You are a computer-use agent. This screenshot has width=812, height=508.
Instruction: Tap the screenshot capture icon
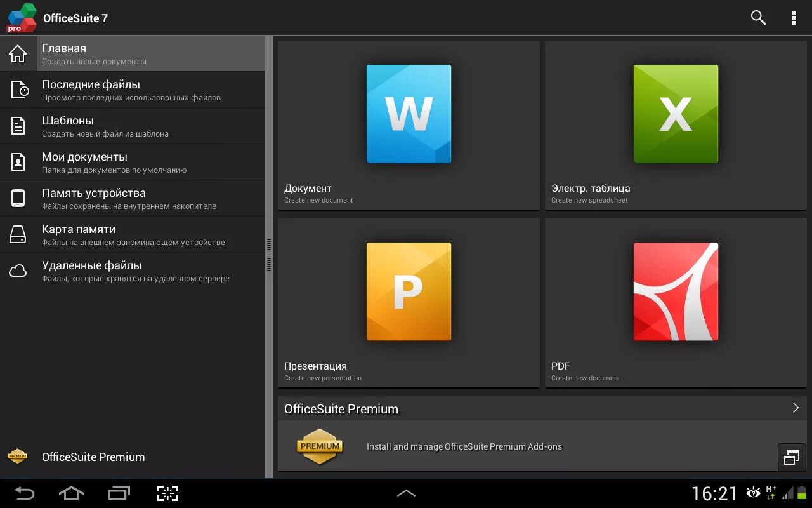[167, 493]
